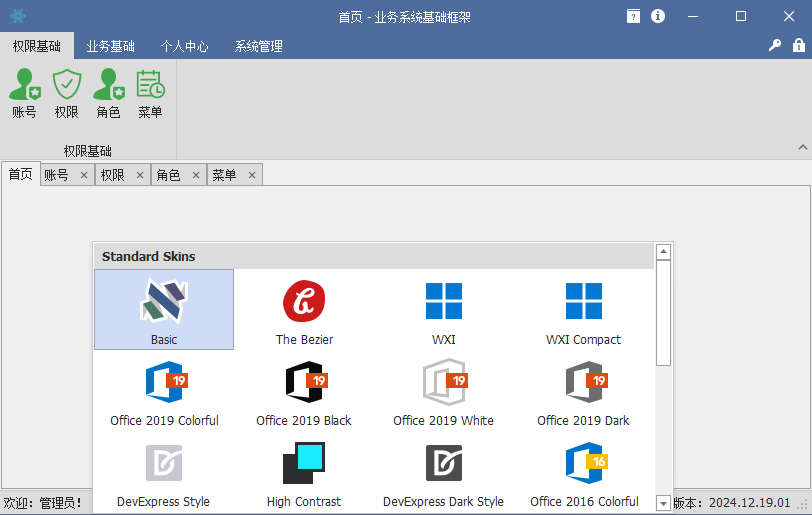Image resolution: width=812 pixels, height=515 pixels.
Task: Apply the WXI skin
Action: 444,309
